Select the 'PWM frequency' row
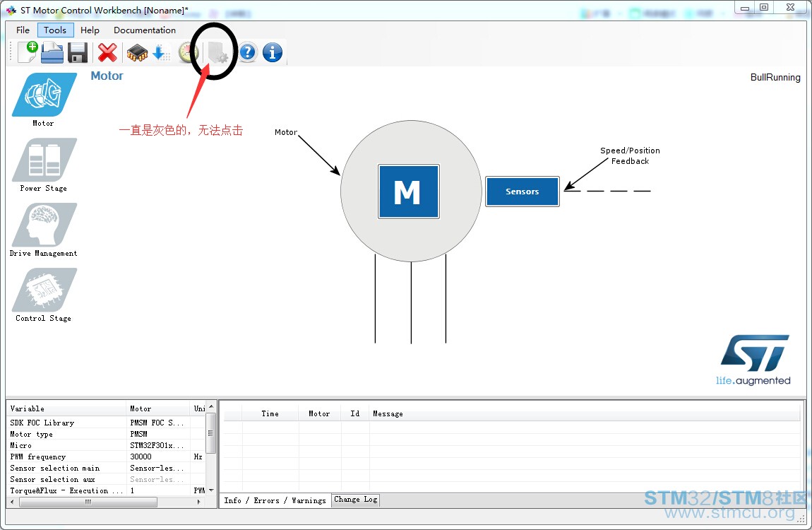Image resolution: width=812 pixels, height=530 pixels. click(107, 457)
